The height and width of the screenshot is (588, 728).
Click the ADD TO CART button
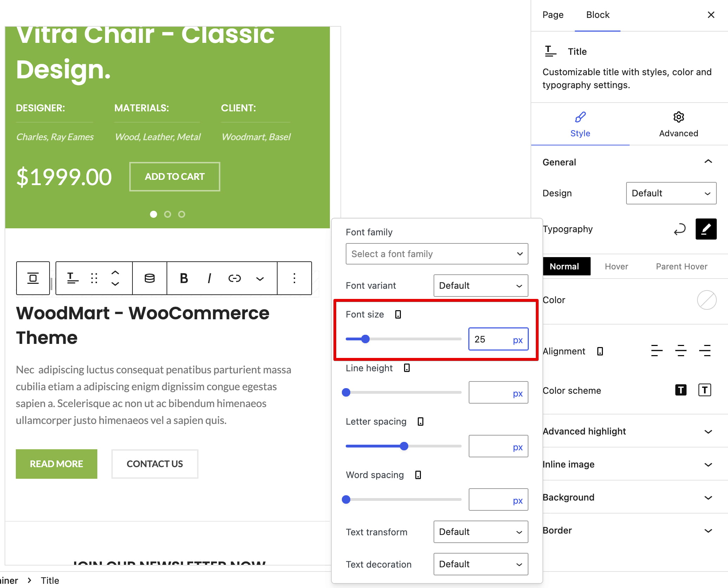pyautogui.click(x=175, y=176)
